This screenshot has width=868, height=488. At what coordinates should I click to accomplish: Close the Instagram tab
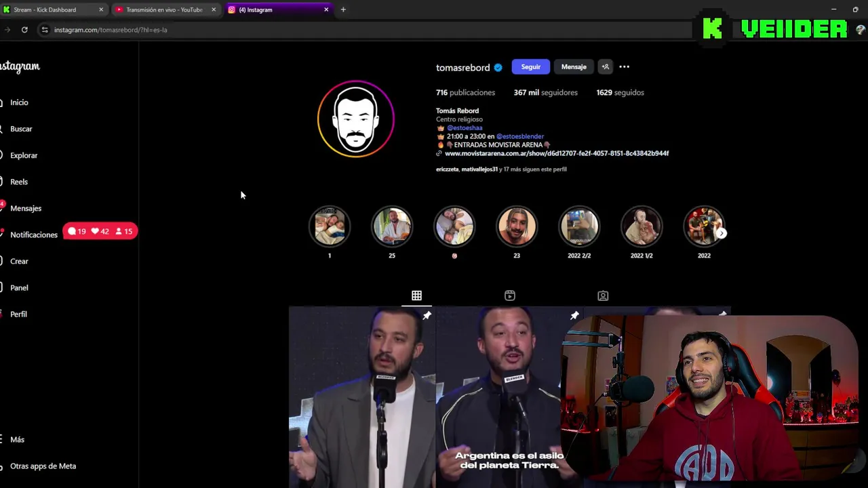click(x=326, y=9)
